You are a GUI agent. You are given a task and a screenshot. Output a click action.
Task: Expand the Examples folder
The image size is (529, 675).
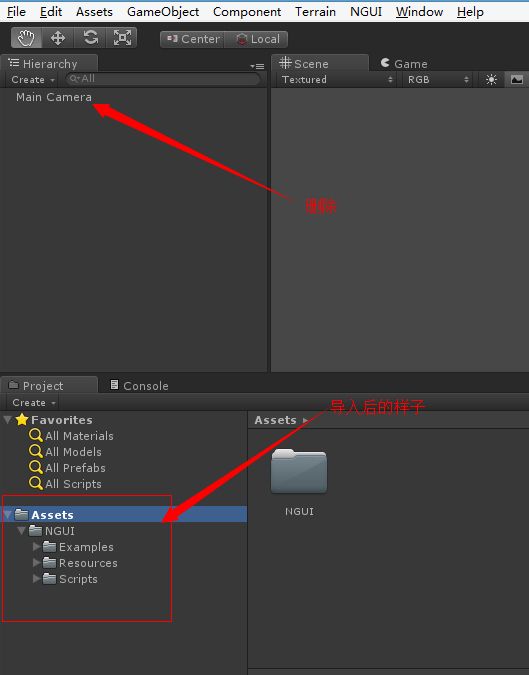coord(37,547)
